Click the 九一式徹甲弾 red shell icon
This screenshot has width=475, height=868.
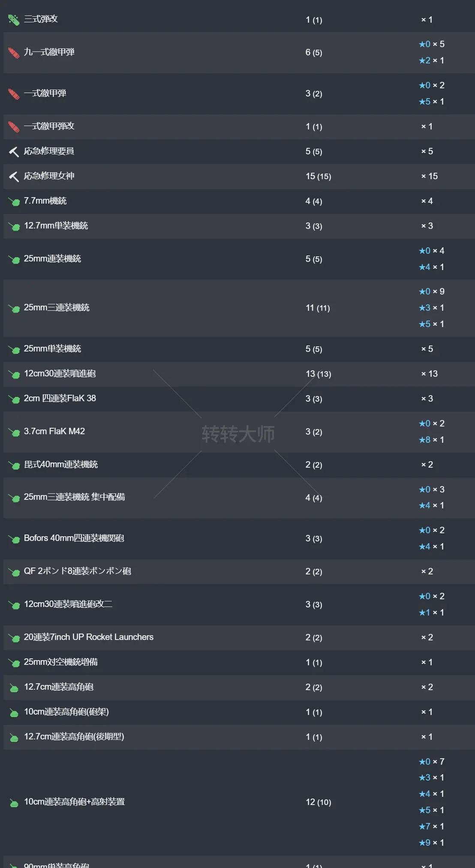pos(13,52)
